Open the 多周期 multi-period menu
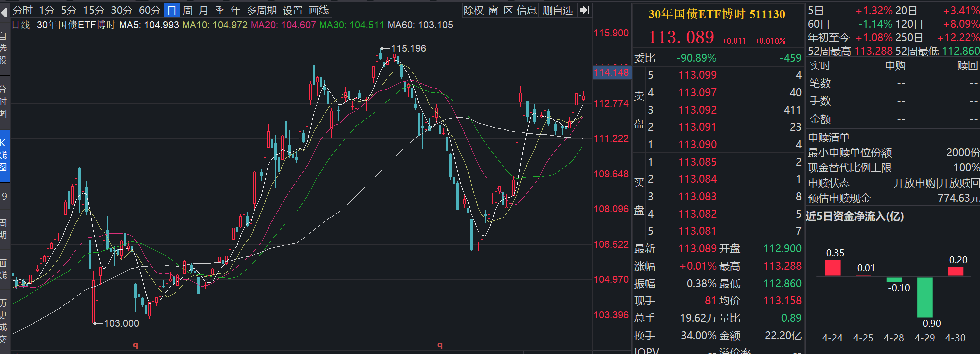The image size is (980, 354). coord(261,10)
